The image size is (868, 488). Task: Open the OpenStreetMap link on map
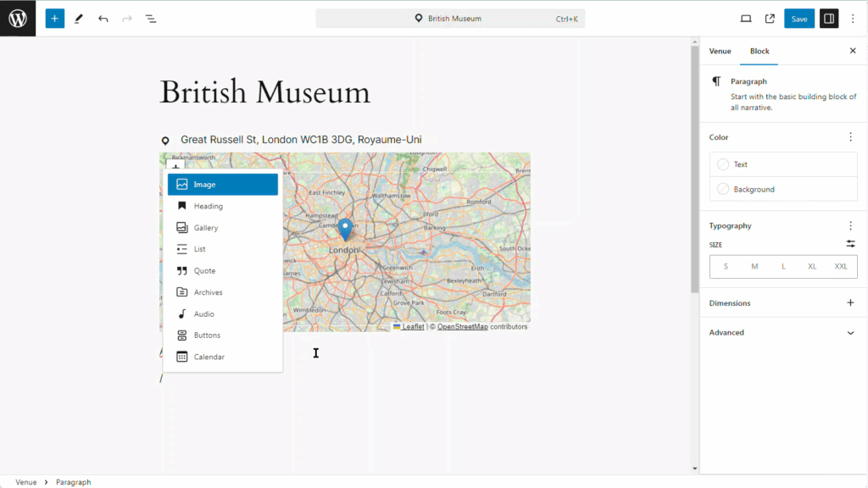coord(462,327)
